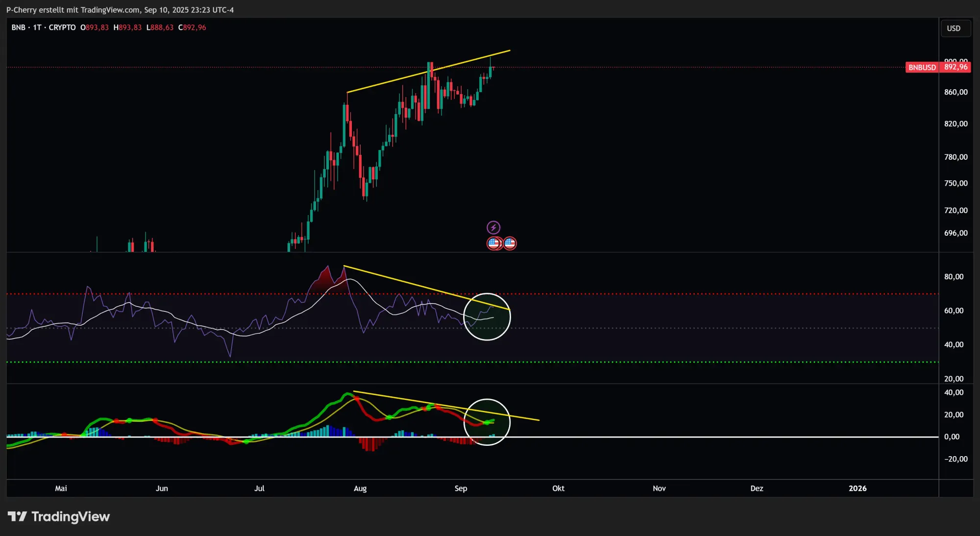Click the Nov label on time axis
The image size is (980, 536).
[x=659, y=488]
